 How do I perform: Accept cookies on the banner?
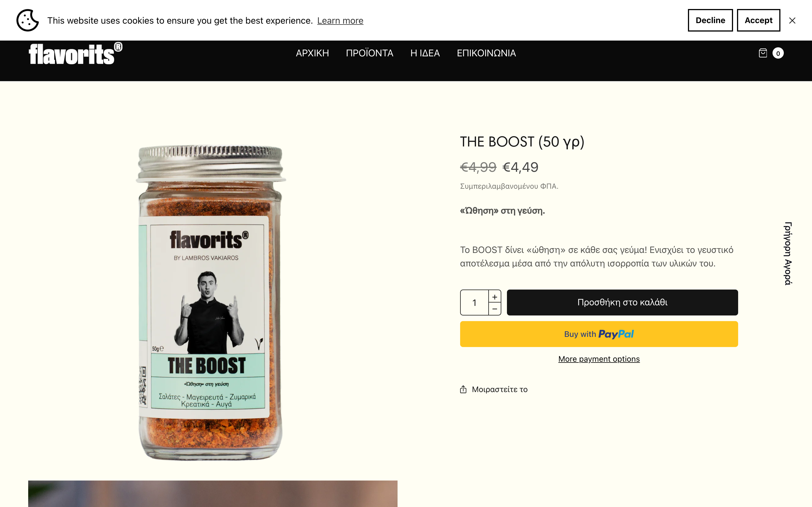click(x=758, y=20)
